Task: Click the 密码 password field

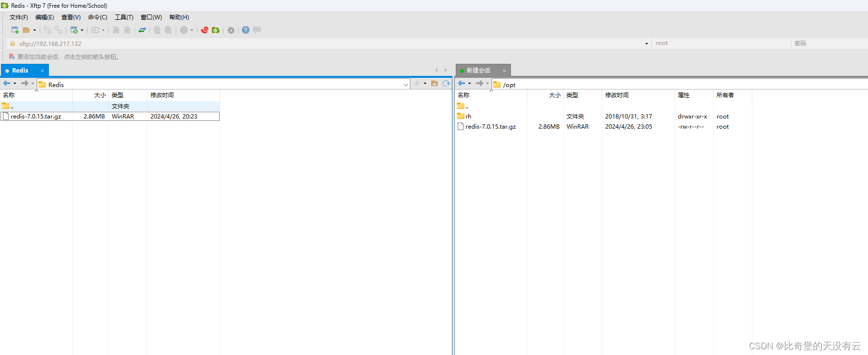Action: pyautogui.click(x=829, y=44)
